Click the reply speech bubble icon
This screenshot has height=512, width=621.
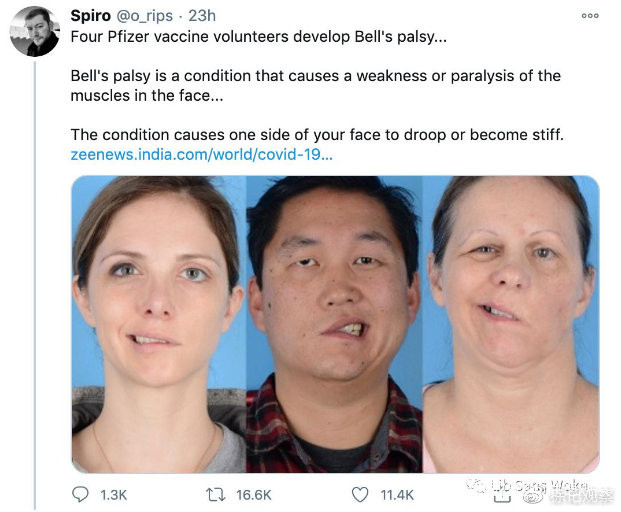80,495
